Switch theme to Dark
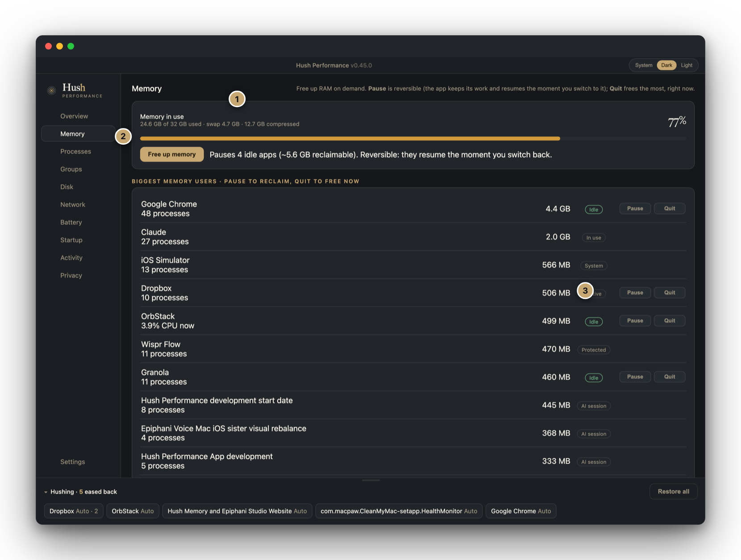 (666, 65)
